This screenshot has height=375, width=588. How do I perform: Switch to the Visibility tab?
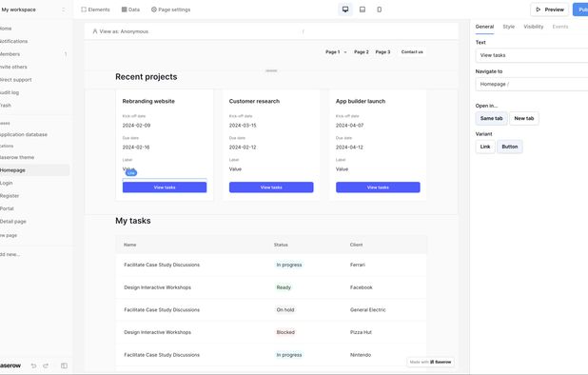pyautogui.click(x=533, y=27)
